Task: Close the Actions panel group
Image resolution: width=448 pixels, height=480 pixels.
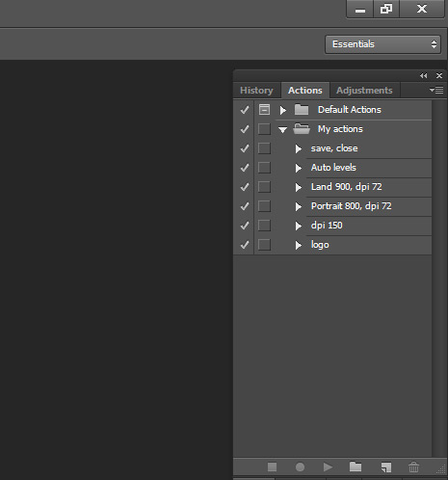Action: click(x=439, y=76)
